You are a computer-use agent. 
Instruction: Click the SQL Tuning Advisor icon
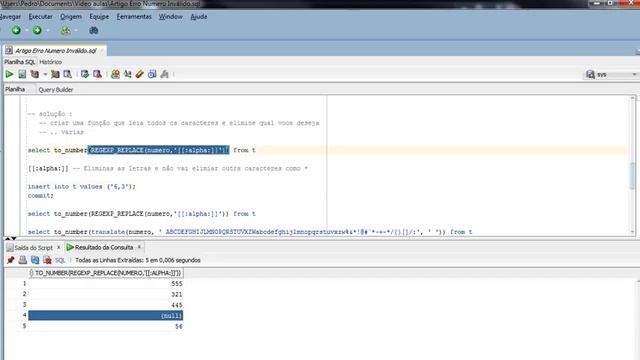point(68,74)
